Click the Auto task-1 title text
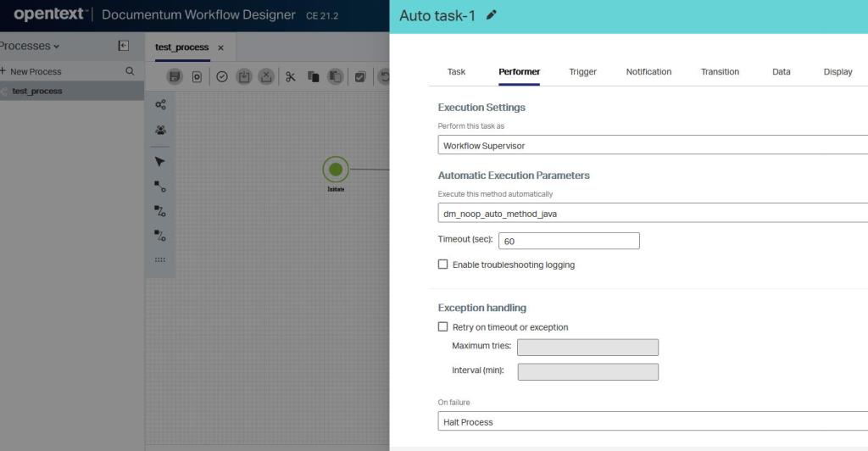Screen dimensions: 868x451 [x=437, y=15]
